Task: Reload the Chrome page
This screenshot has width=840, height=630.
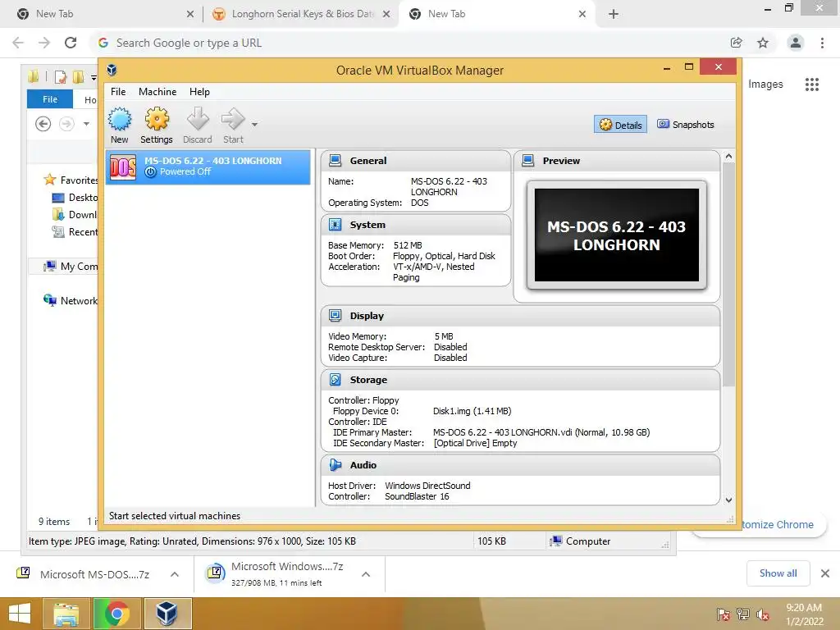Action: (71, 43)
